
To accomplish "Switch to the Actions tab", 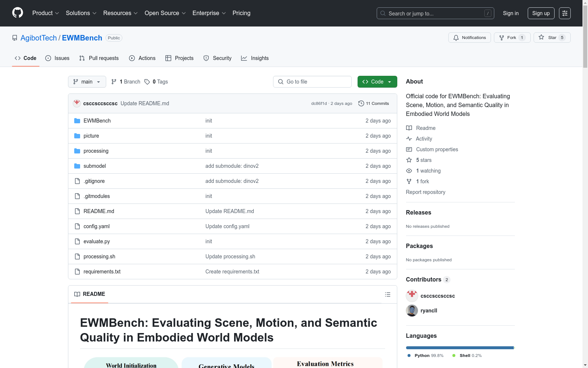I will click(142, 58).
